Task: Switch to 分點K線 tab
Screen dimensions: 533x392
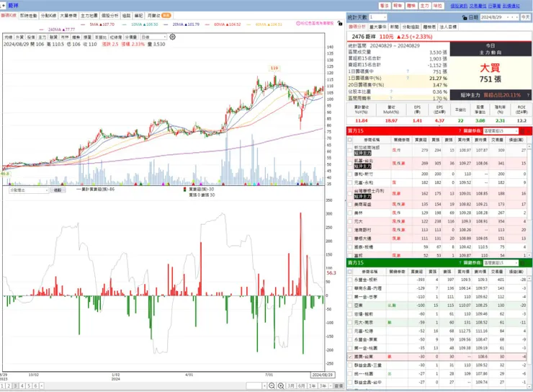Action: (x=48, y=16)
